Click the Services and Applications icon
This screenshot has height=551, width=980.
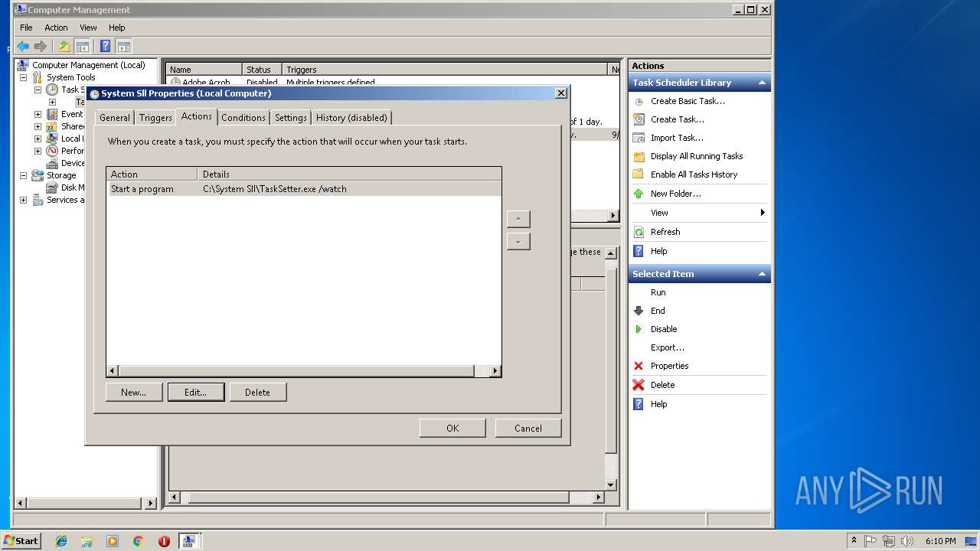(38, 200)
